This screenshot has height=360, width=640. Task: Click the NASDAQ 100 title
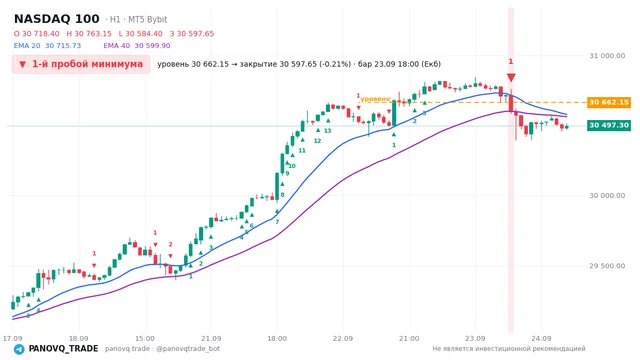(57, 19)
